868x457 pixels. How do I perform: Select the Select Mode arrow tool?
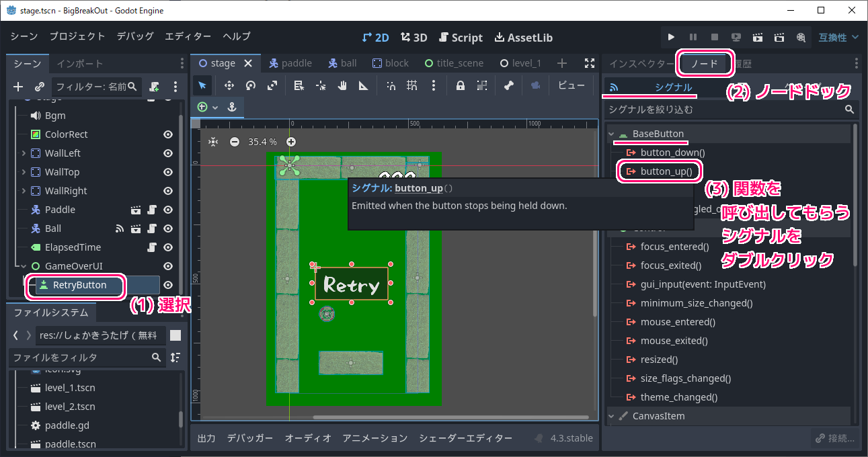202,85
